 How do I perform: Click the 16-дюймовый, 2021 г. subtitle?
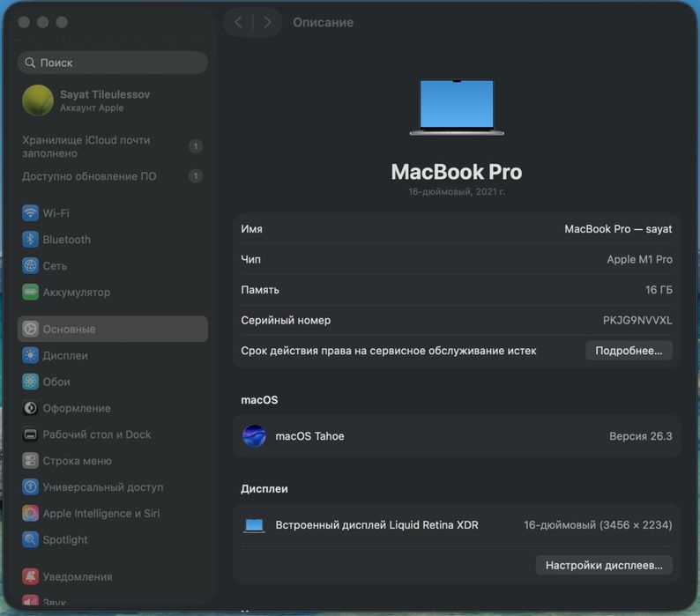[457, 191]
